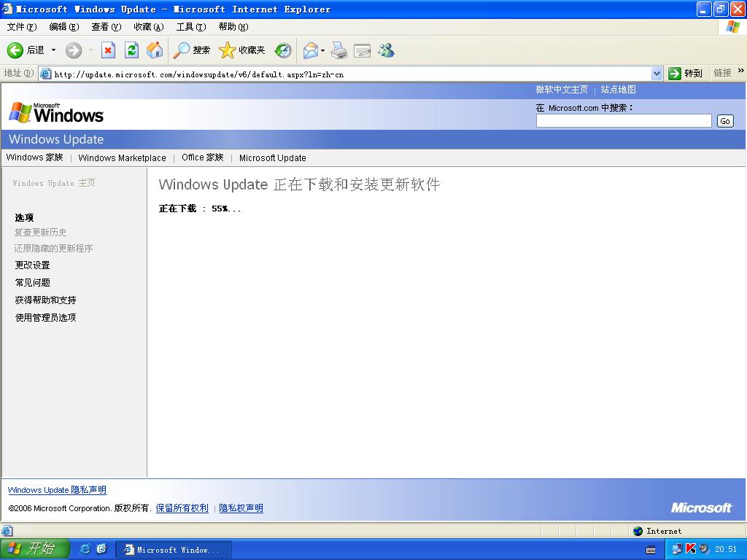Click the second quick launch icon
The height and width of the screenshot is (560, 747).
[101, 549]
